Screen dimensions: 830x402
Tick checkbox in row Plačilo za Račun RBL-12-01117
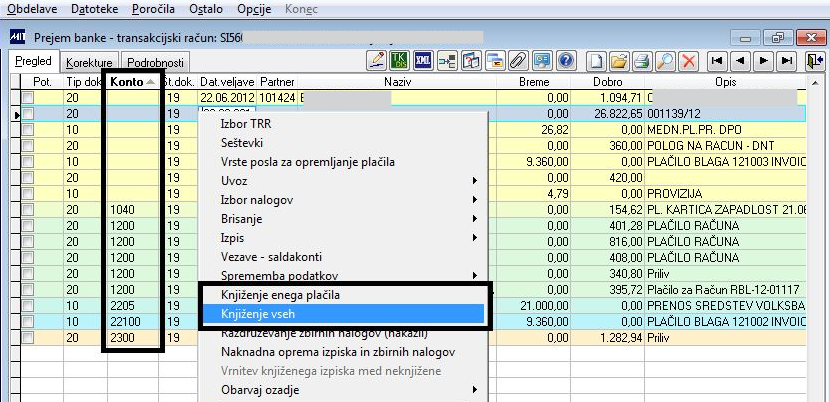pos(28,290)
